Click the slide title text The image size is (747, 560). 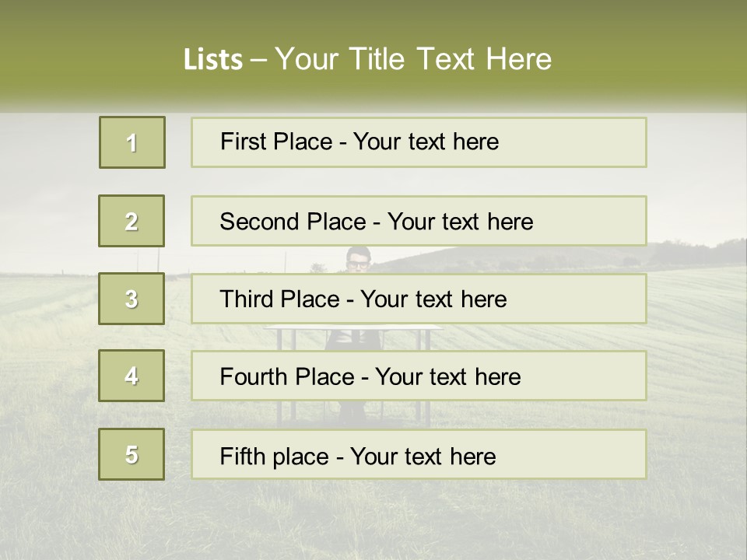click(367, 59)
